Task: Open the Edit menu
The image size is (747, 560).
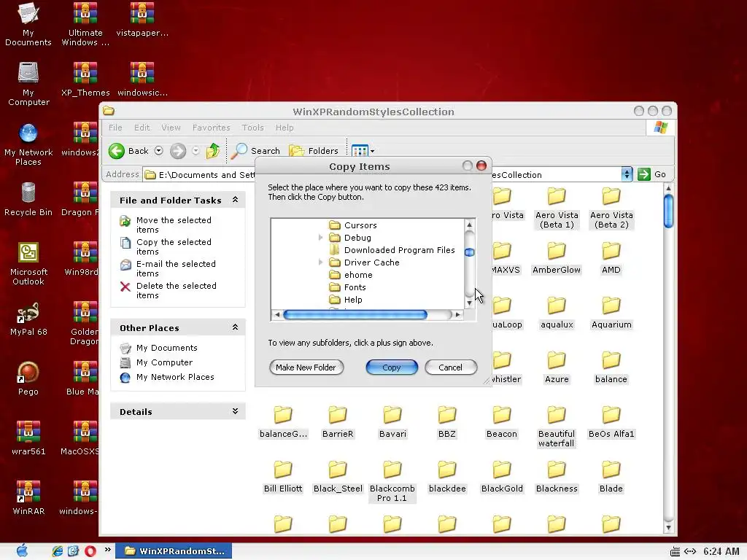Action: (142, 128)
